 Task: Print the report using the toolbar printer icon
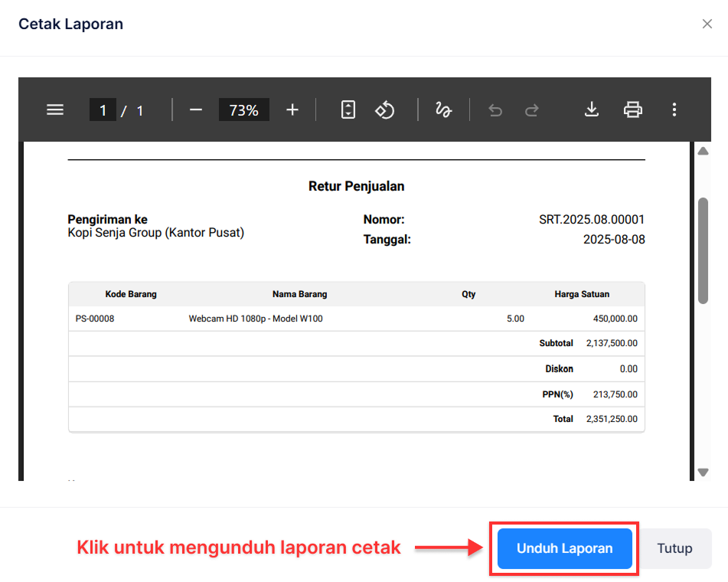pyautogui.click(x=632, y=110)
